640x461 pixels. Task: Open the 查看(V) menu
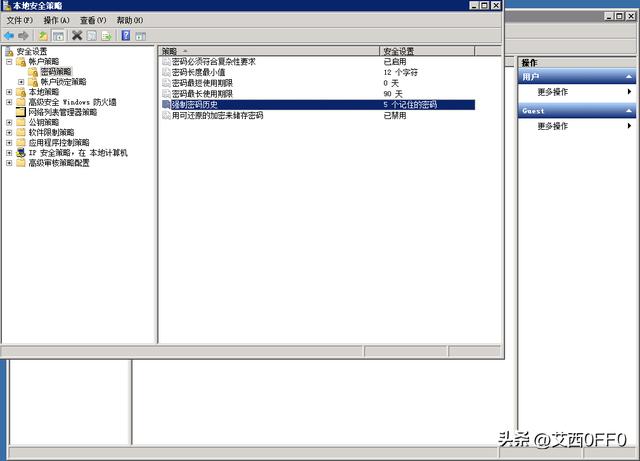click(93, 20)
